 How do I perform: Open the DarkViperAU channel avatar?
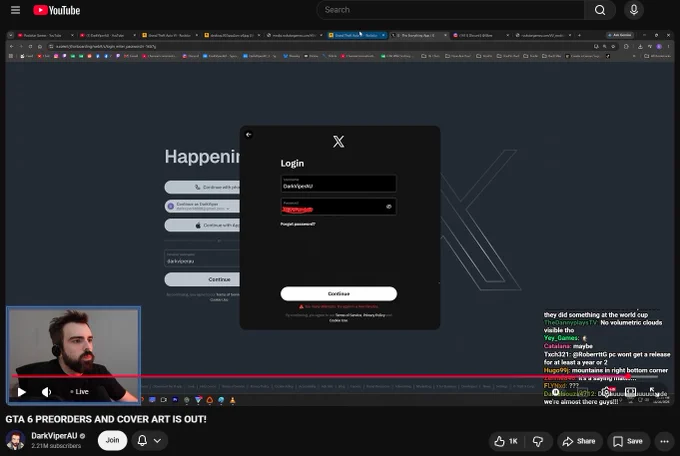(15, 440)
